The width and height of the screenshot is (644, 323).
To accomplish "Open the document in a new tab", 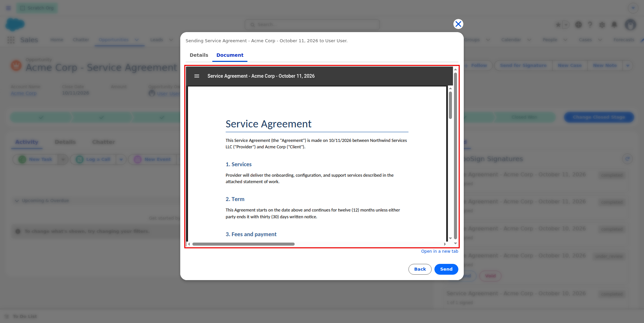I will point(440,251).
